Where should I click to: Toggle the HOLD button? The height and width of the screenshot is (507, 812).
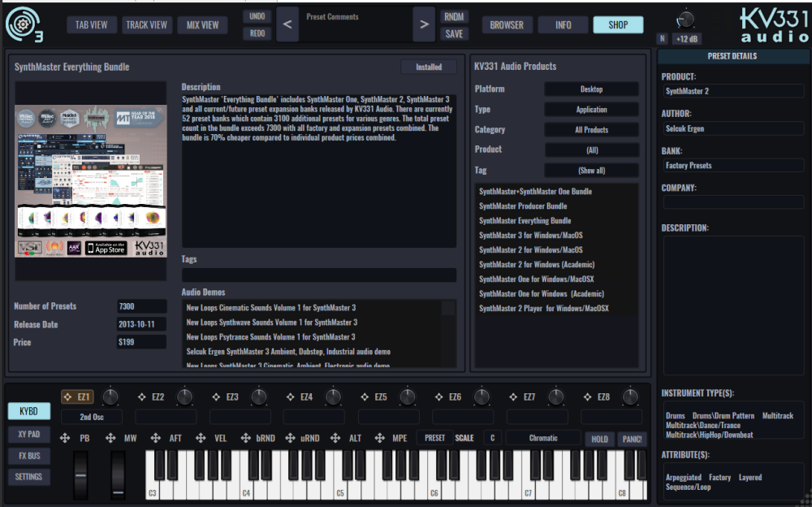[599, 439]
